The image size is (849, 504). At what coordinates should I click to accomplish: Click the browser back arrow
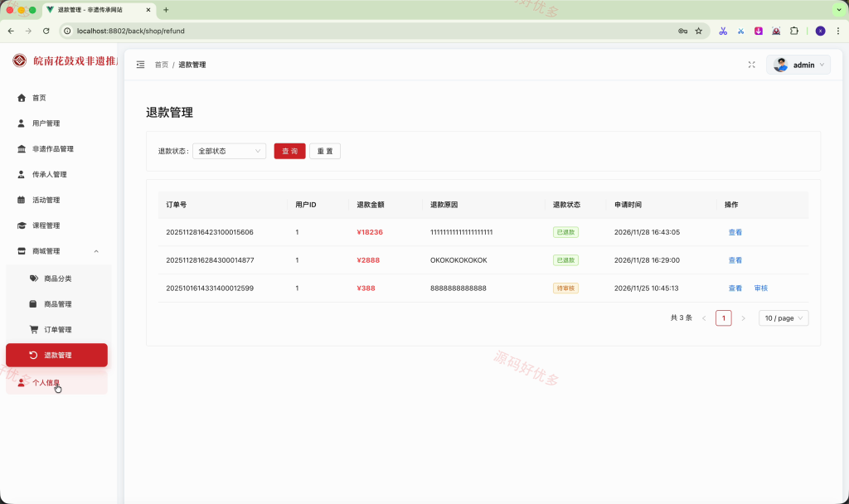pyautogui.click(x=11, y=31)
